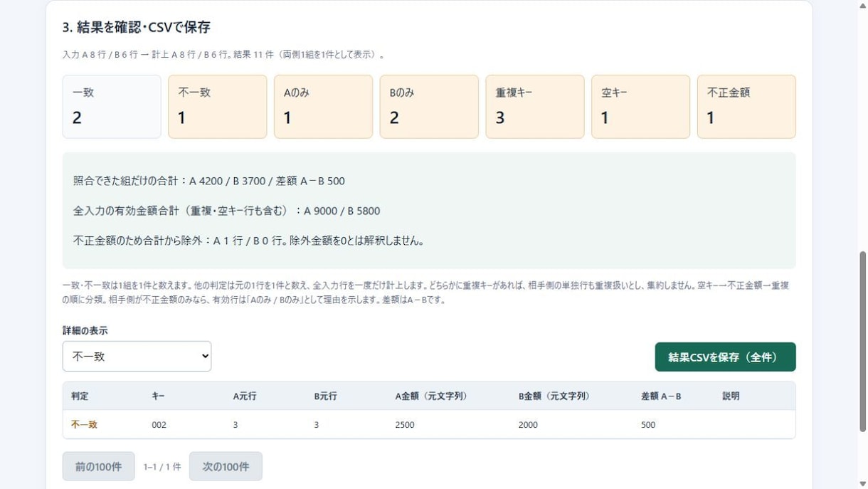
Task: Select the 空キー summary card
Action: click(x=640, y=107)
